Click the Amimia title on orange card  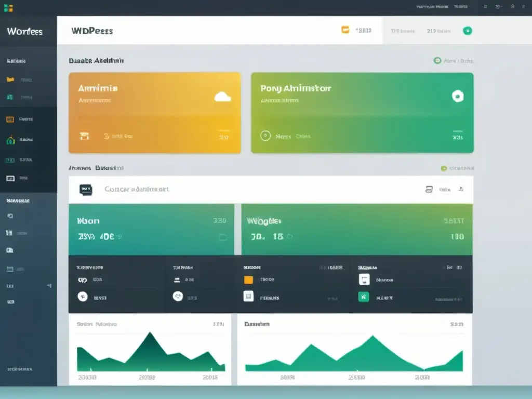pyautogui.click(x=98, y=88)
